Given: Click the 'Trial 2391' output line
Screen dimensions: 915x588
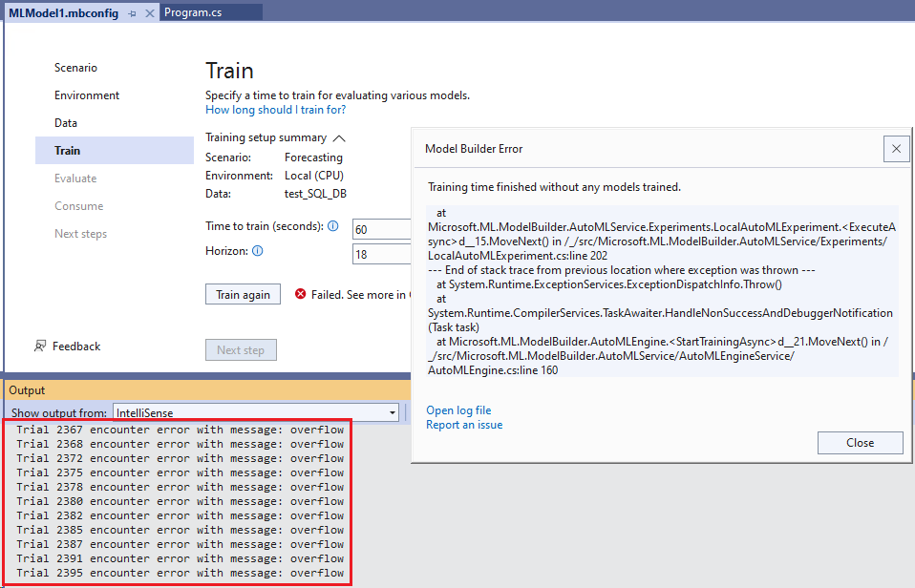Looking at the screenshot, I should (x=180, y=558).
